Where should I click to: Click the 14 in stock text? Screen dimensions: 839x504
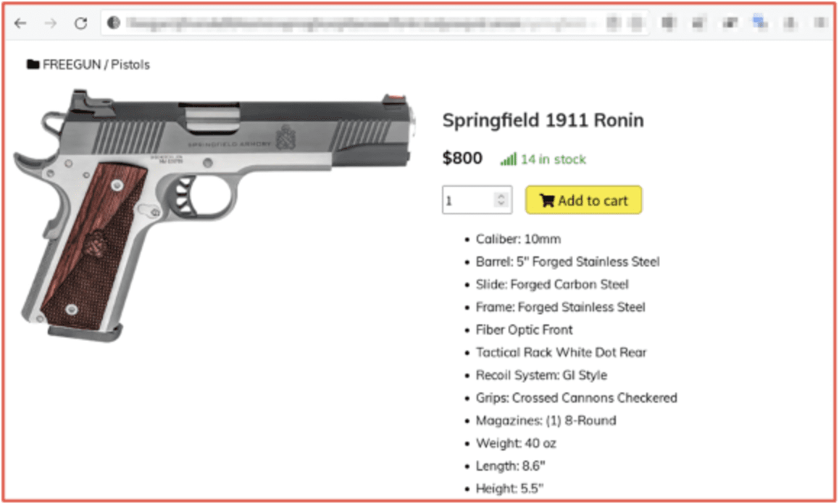click(554, 159)
